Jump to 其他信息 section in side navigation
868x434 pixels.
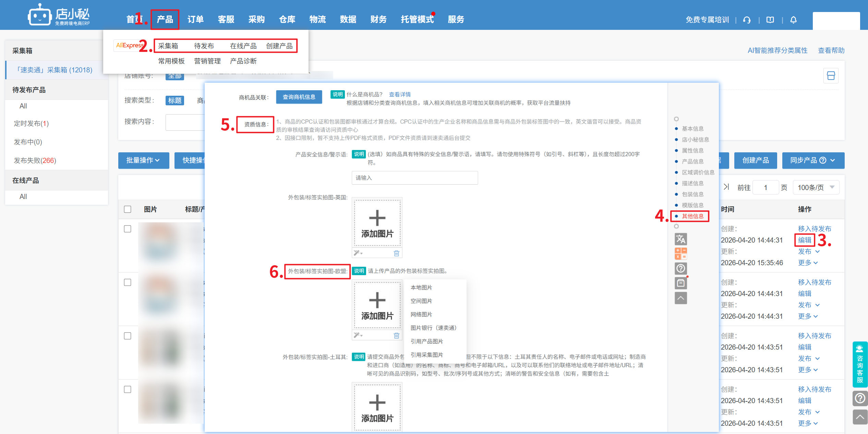coord(692,216)
